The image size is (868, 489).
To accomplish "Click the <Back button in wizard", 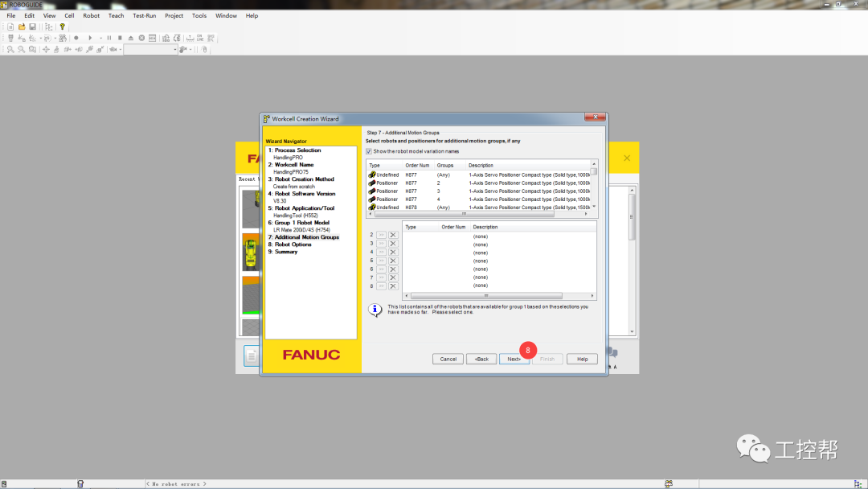I will pyautogui.click(x=481, y=359).
